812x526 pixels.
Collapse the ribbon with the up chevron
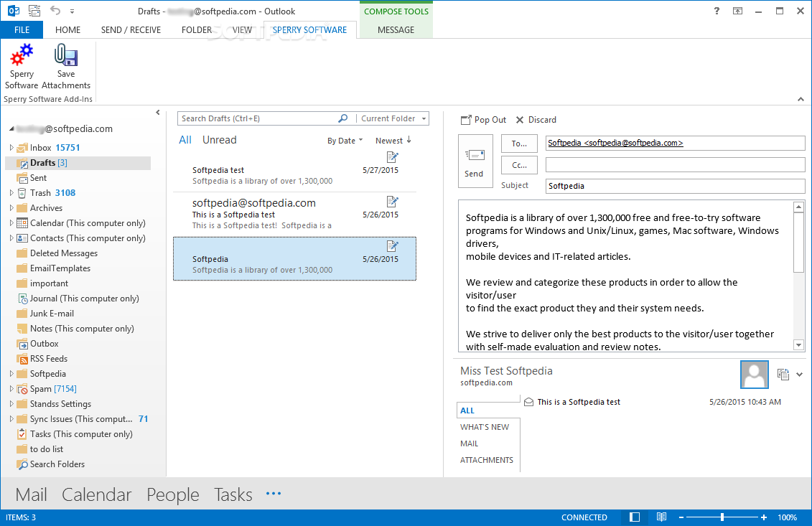coord(801,99)
